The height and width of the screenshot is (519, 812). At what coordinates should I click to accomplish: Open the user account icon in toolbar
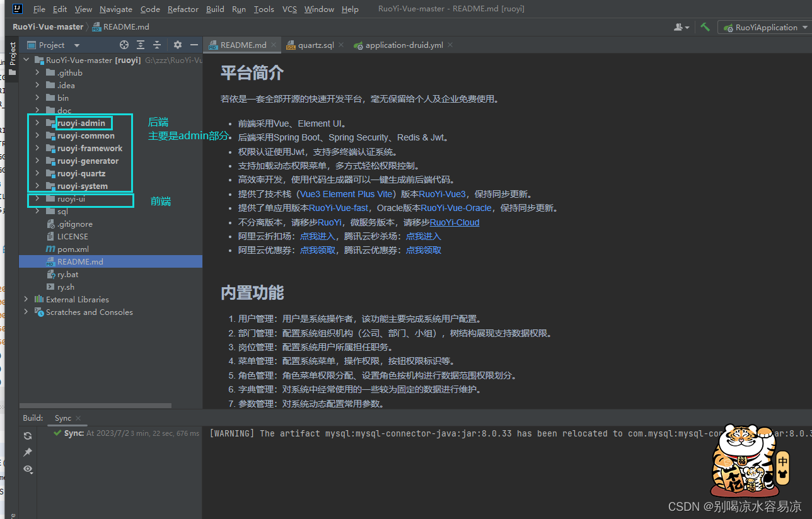(x=680, y=27)
